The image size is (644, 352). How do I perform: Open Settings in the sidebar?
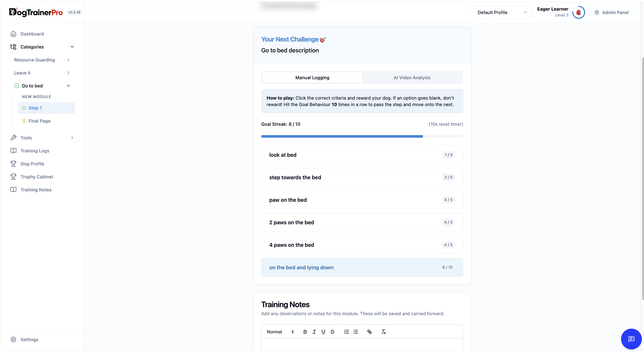43,339
